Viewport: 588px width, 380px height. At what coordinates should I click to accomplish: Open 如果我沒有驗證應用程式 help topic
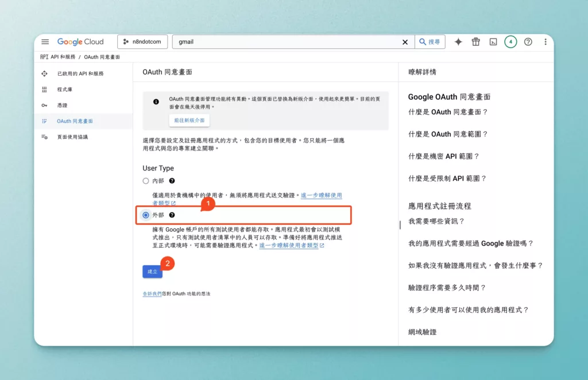pyautogui.click(x=475, y=266)
